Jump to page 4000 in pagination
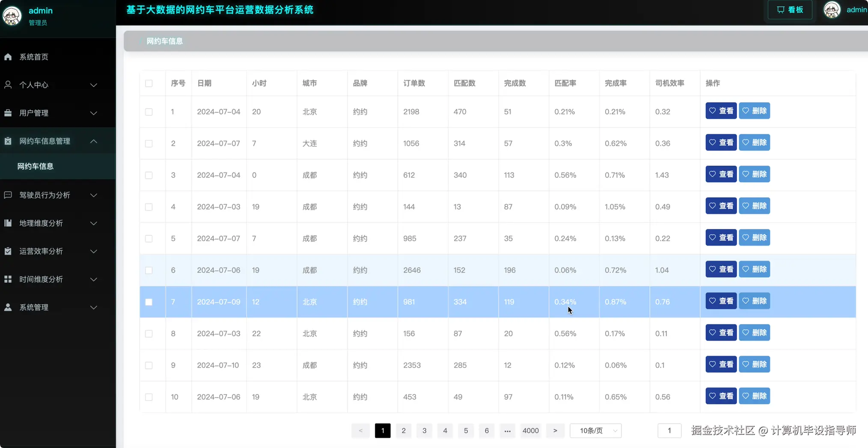 click(x=530, y=431)
